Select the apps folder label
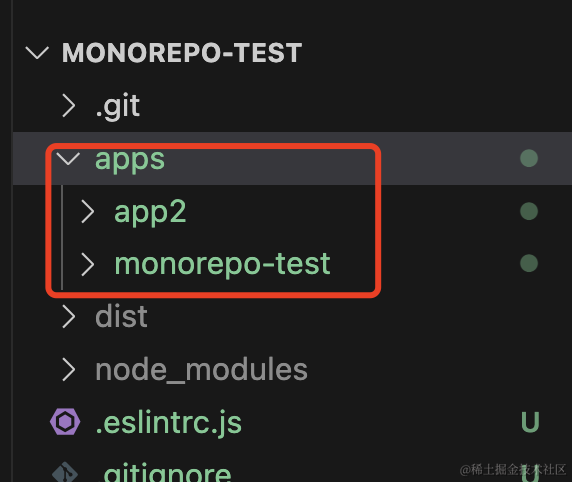572x482 pixels. (130, 160)
